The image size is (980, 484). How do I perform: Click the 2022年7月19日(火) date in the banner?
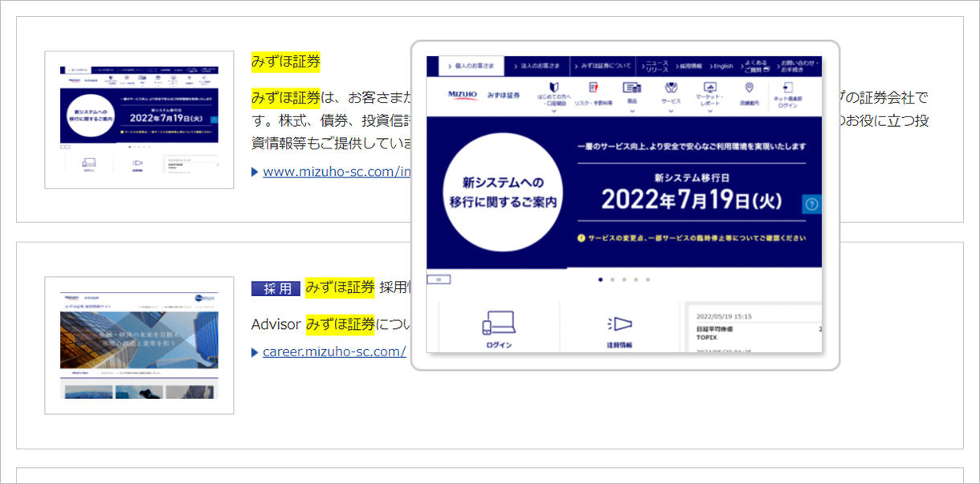pyautogui.click(x=691, y=200)
